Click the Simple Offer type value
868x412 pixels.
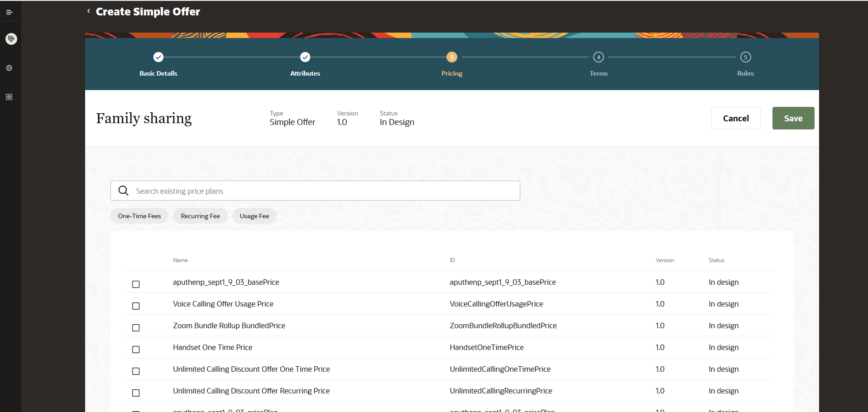[x=293, y=122]
